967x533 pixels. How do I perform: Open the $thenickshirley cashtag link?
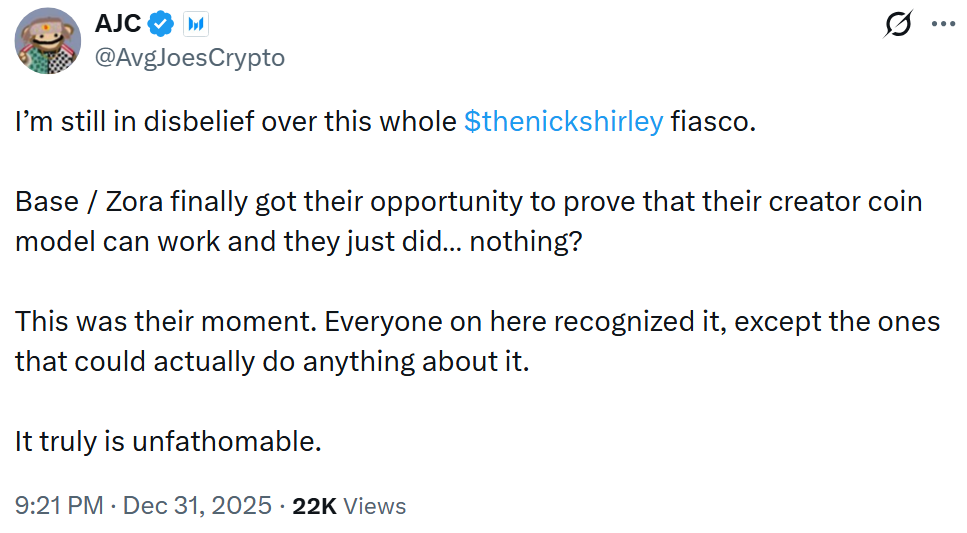point(564,122)
